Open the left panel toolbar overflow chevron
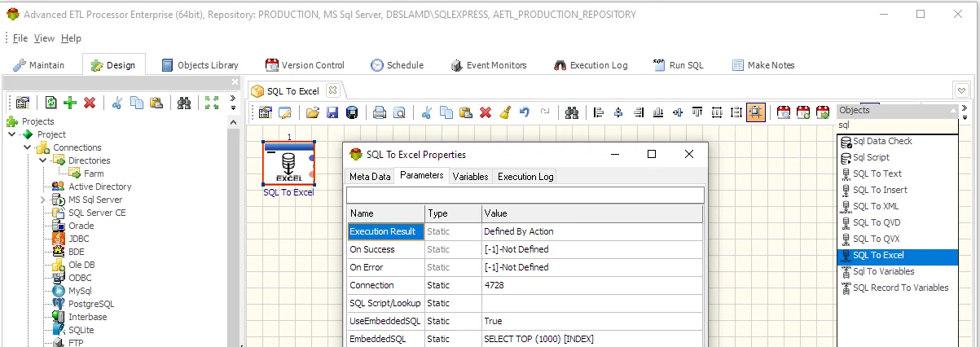 pyautogui.click(x=233, y=103)
